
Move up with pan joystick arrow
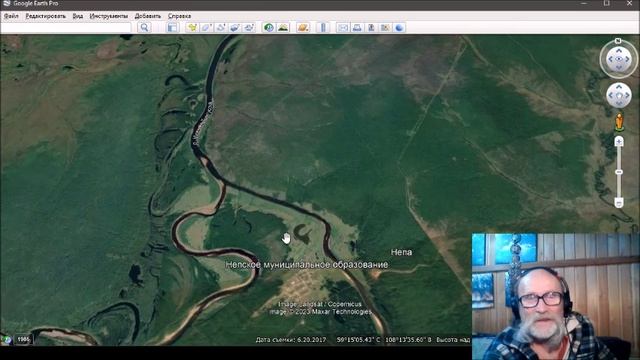point(619,87)
